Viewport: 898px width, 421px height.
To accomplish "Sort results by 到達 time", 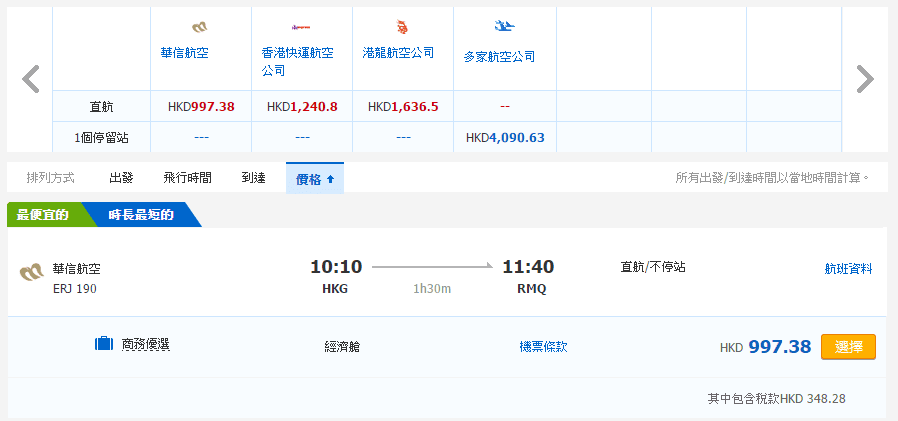I will point(253,178).
